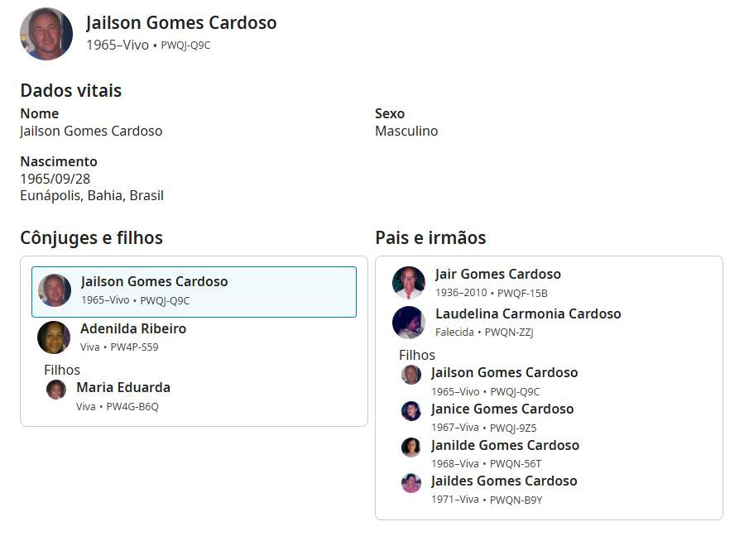Click the header ID PWQJ-Q9C
Screen dimensions: 744x560
185,45
